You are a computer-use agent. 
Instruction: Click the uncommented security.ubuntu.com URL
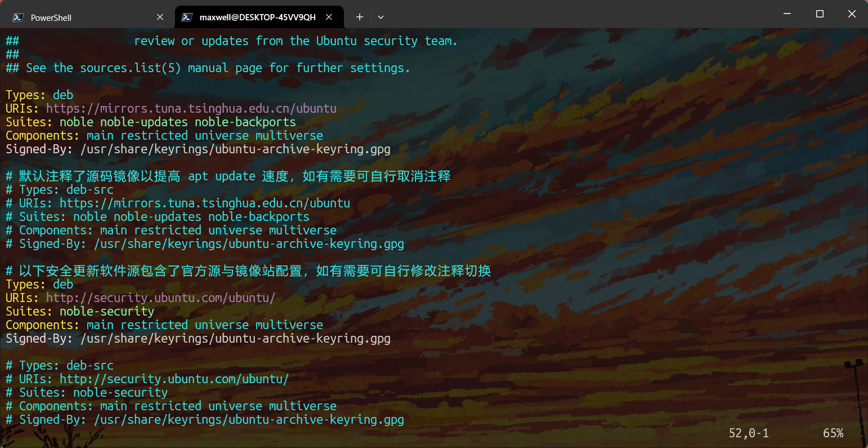tap(160, 298)
